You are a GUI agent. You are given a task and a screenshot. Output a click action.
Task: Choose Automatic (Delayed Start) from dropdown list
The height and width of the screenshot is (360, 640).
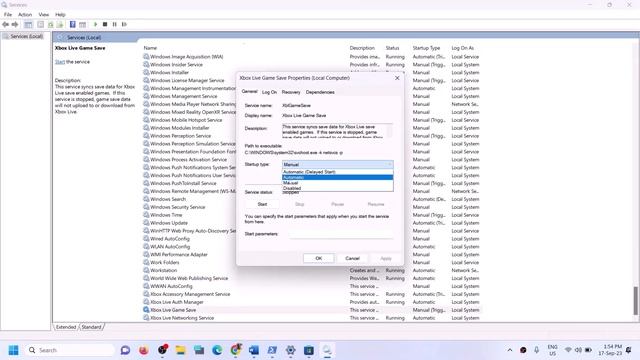pyautogui.click(x=338, y=172)
